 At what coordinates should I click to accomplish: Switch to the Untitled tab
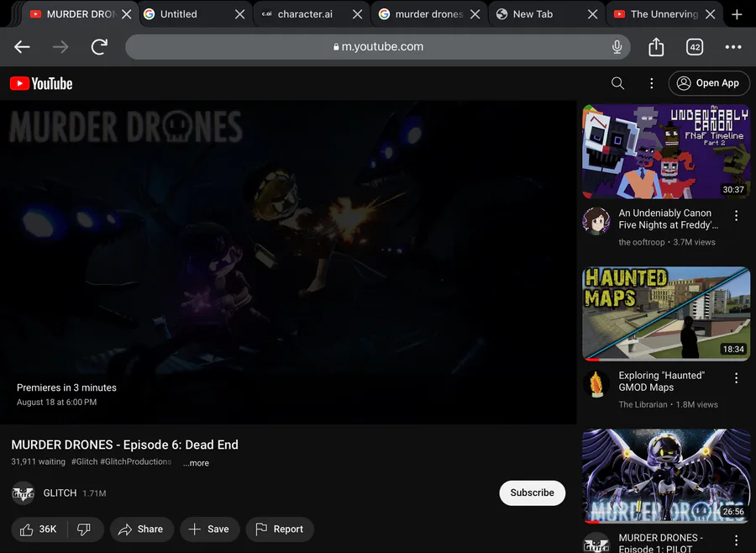coord(186,14)
